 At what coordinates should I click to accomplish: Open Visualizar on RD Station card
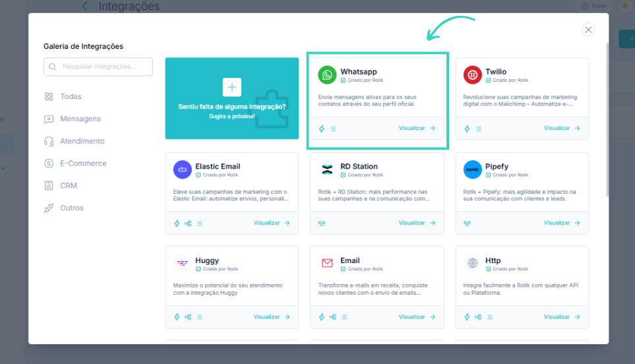417,223
